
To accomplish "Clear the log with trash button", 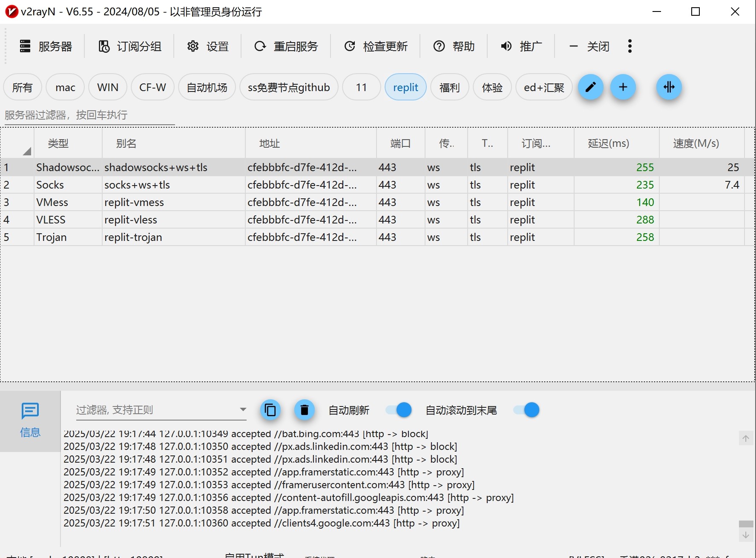I will [x=304, y=410].
